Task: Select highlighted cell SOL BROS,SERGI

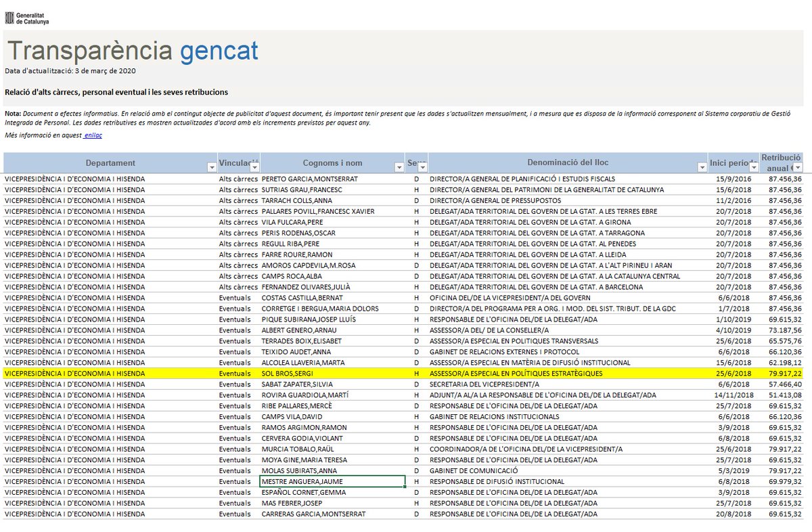Action: pos(333,373)
